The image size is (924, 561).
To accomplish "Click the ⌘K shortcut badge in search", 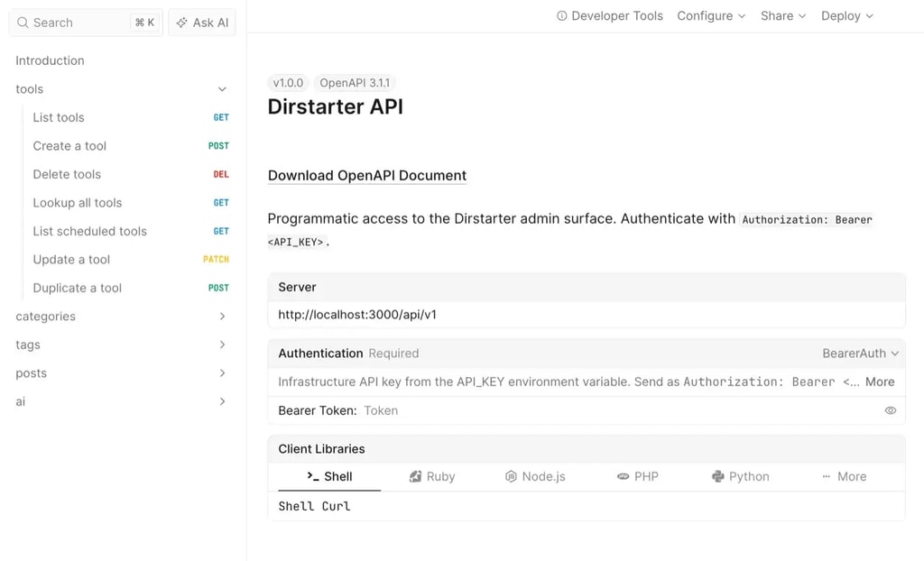I will pos(144,23).
